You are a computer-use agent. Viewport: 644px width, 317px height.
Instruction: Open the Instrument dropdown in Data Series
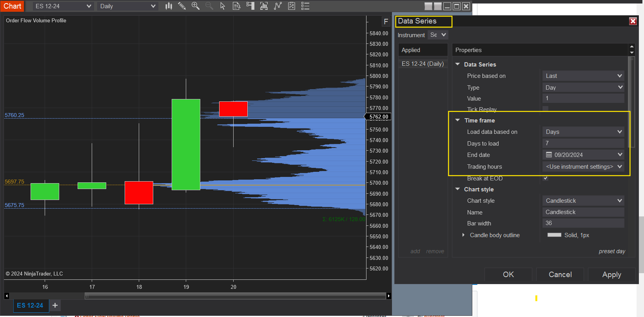[438, 35]
